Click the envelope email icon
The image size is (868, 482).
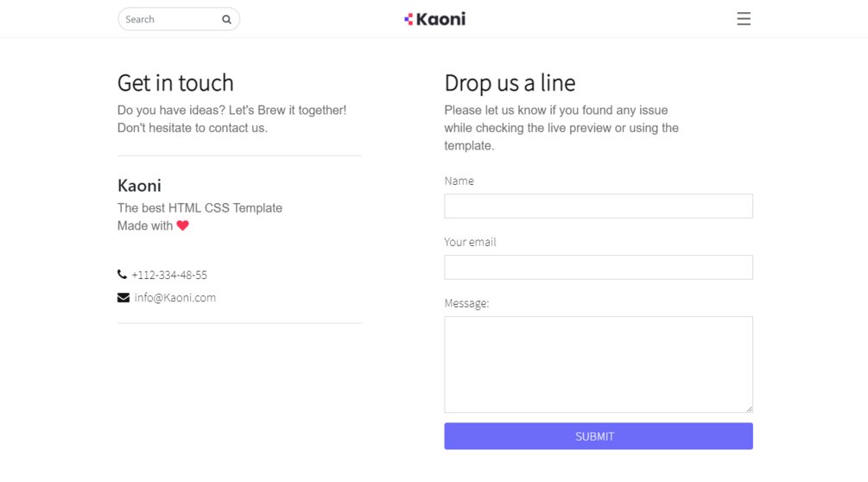[x=124, y=297]
